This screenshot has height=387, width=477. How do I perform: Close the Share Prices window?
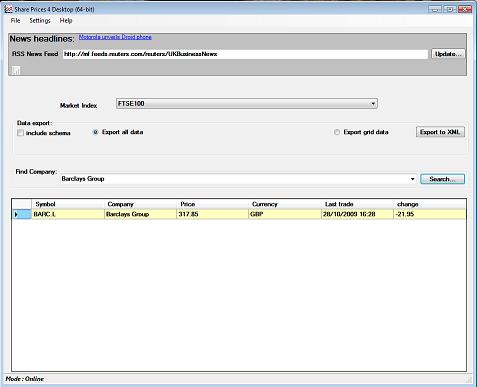click(x=465, y=9)
